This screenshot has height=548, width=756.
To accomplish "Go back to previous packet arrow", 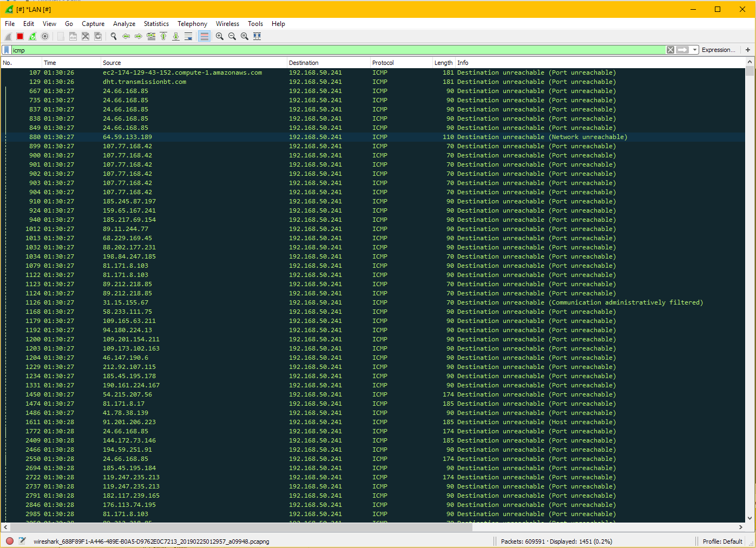I will (126, 36).
